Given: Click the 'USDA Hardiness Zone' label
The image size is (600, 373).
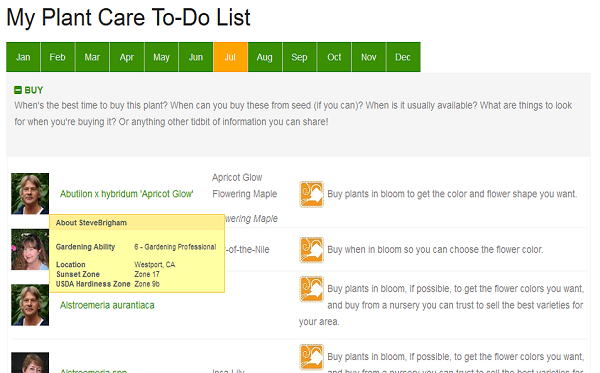Looking at the screenshot, I should click(93, 284).
